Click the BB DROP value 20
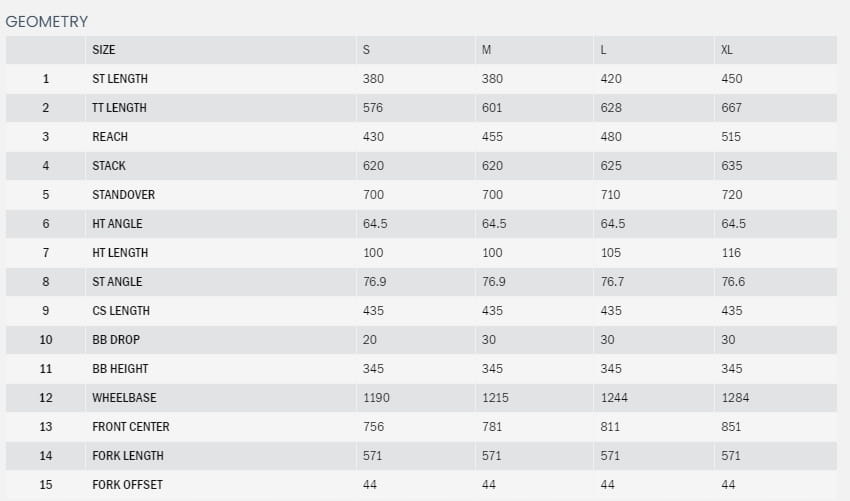This screenshot has width=850, height=501. tap(370, 340)
